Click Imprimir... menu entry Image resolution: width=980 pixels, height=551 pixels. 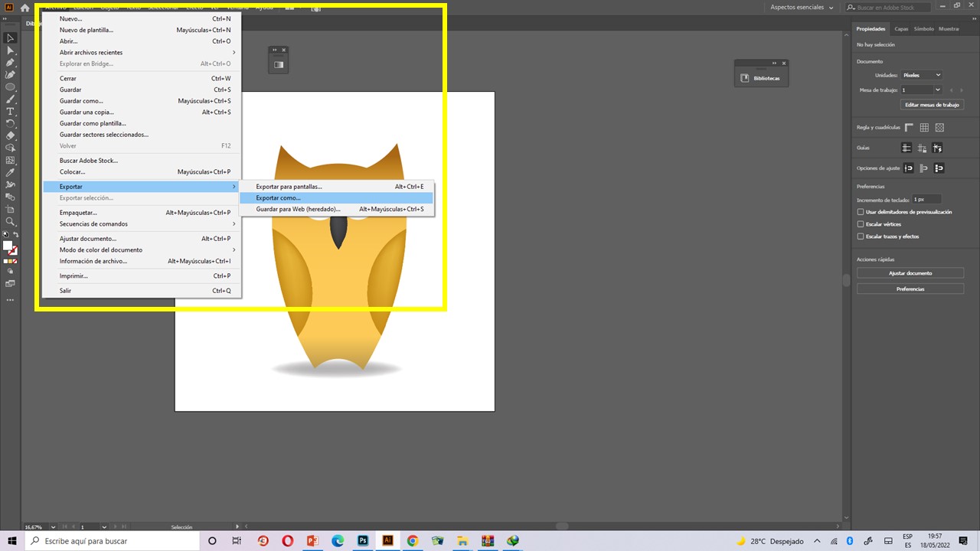click(142, 275)
